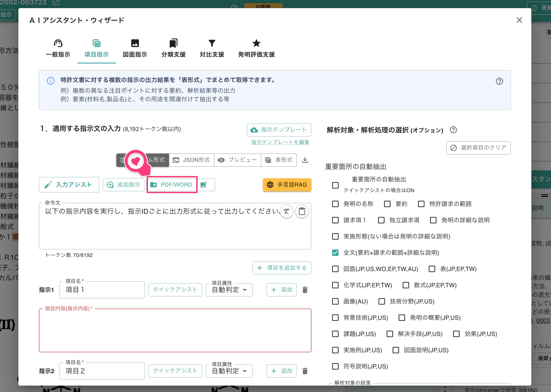The width and height of the screenshot is (551, 392).
Task: Check the 独立請求項 checkbox
Action: click(x=381, y=220)
